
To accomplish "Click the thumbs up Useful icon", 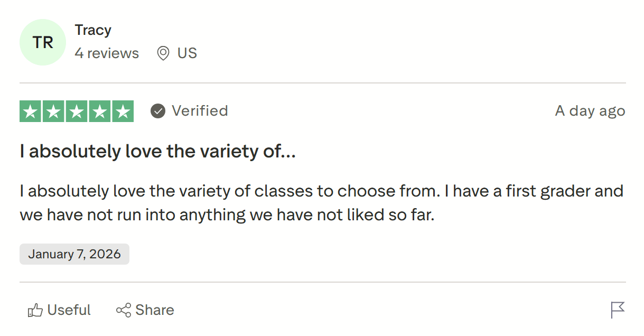I will (35, 310).
